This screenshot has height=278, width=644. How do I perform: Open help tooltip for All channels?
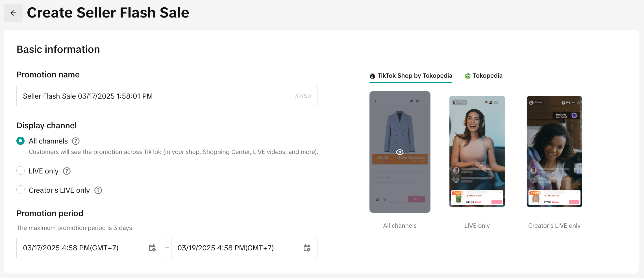tap(76, 141)
